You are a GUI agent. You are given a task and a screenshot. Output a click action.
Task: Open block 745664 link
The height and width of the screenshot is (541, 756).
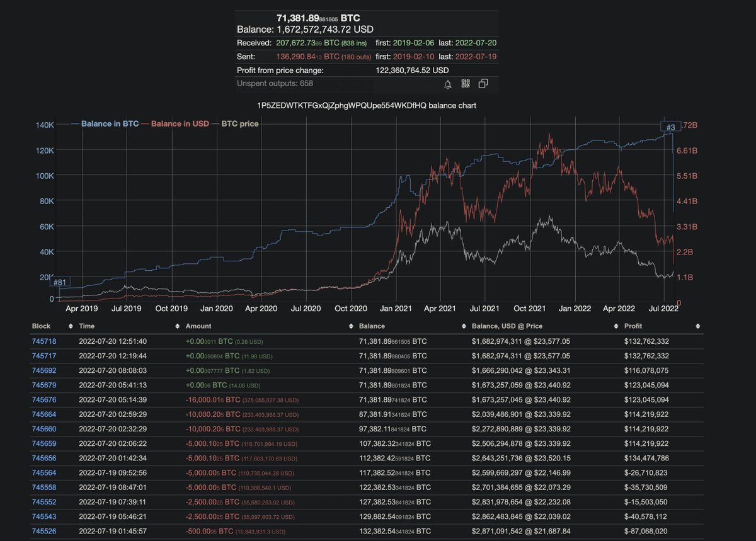(44, 414)
